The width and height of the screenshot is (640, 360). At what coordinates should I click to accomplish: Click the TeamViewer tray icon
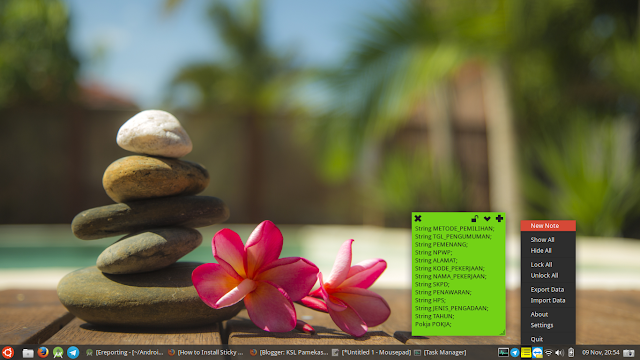pyautogui.click(x=537, y=352)
